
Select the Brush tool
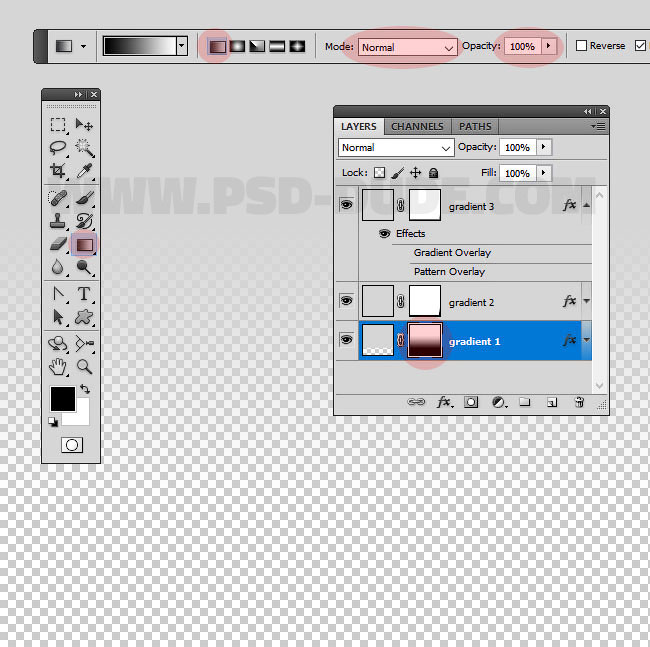click(84, 198)
